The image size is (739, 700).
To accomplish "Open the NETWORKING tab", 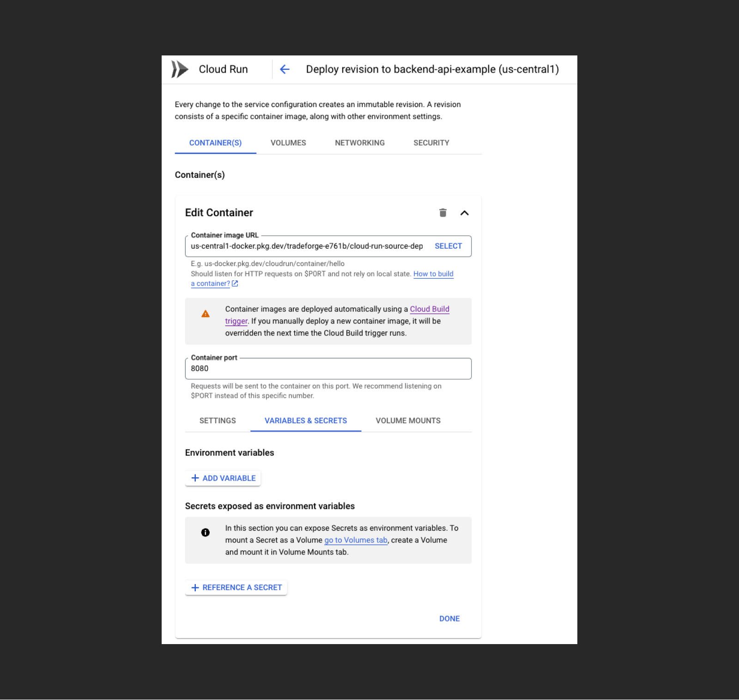I will pyautogui.click(x=360, y=143).
